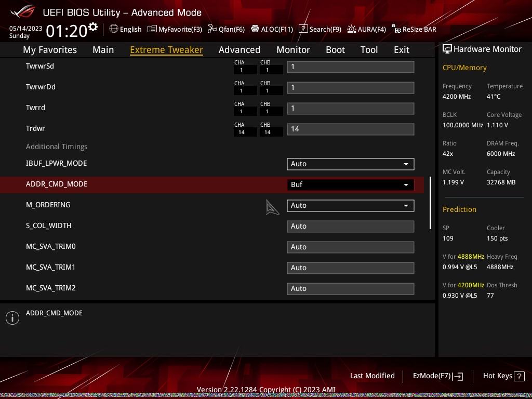Click the English language globe icon
Image resolution: width=532 pixels, height=399 pixels.
pos(114,29)
